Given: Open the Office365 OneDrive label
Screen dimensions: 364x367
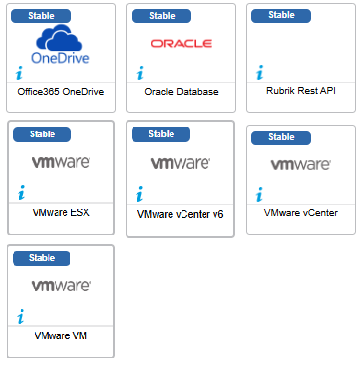Looking at the screenshot, I should [61, 92].
